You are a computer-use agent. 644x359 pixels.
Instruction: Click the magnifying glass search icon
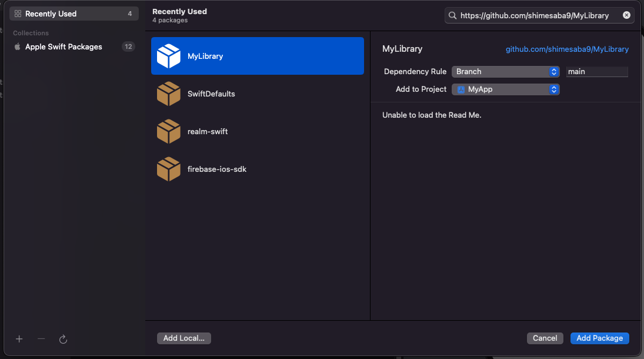(x=452, y=16)
